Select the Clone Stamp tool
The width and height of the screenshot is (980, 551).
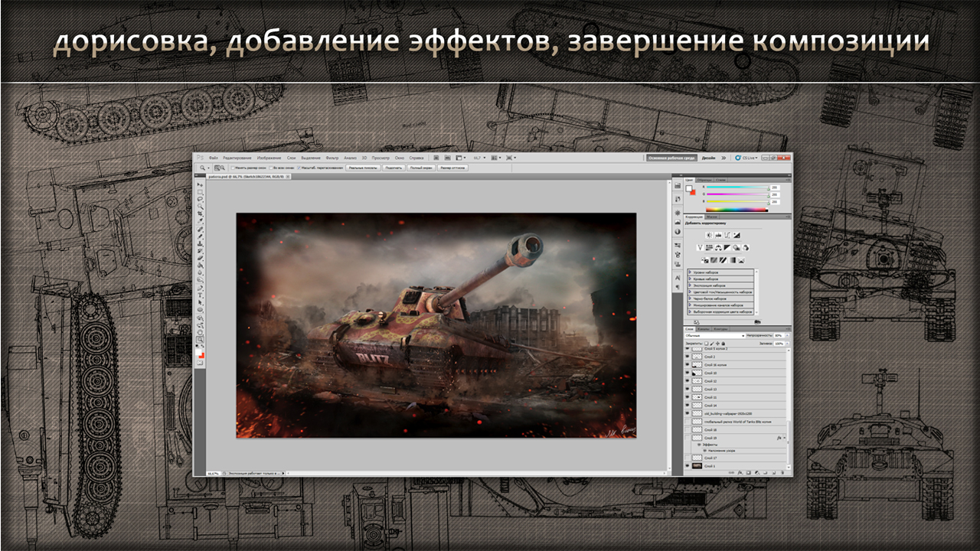tap(200, 243)
